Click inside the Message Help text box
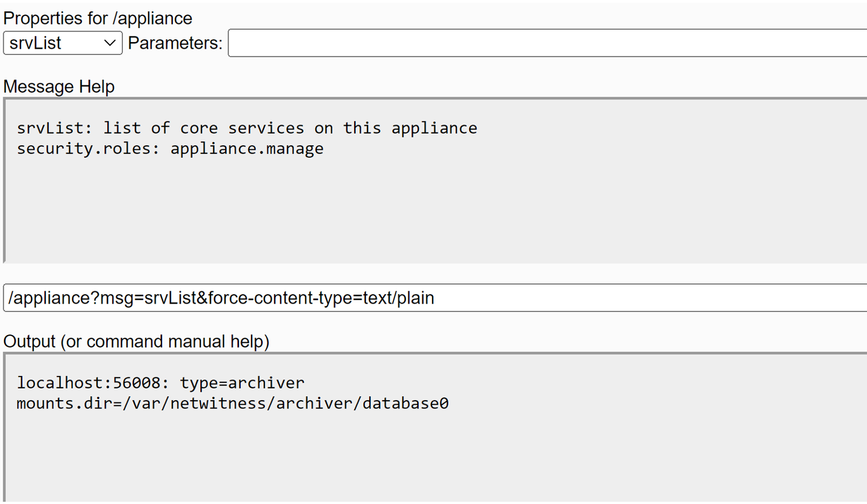Viewport: 867px width, 504px height. (x=435, y=213)
